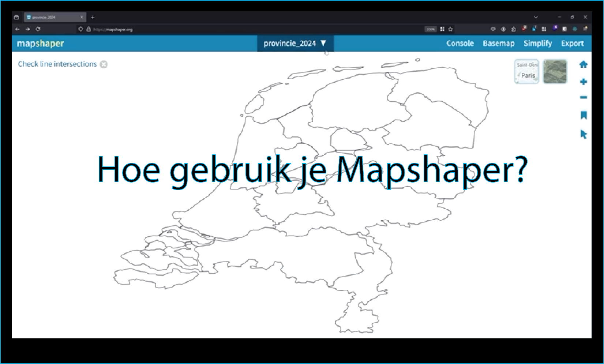
Task: Open the Console panel
Action: coord(460,43)
